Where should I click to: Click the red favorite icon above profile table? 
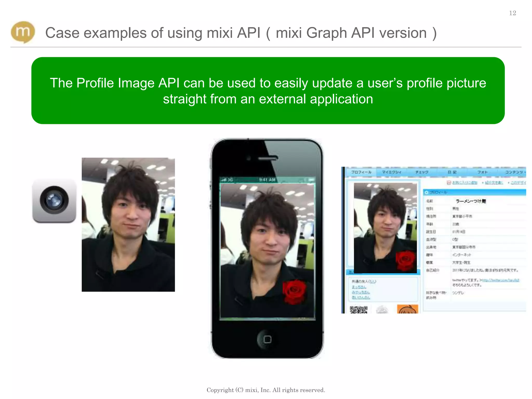coord(449,183)
